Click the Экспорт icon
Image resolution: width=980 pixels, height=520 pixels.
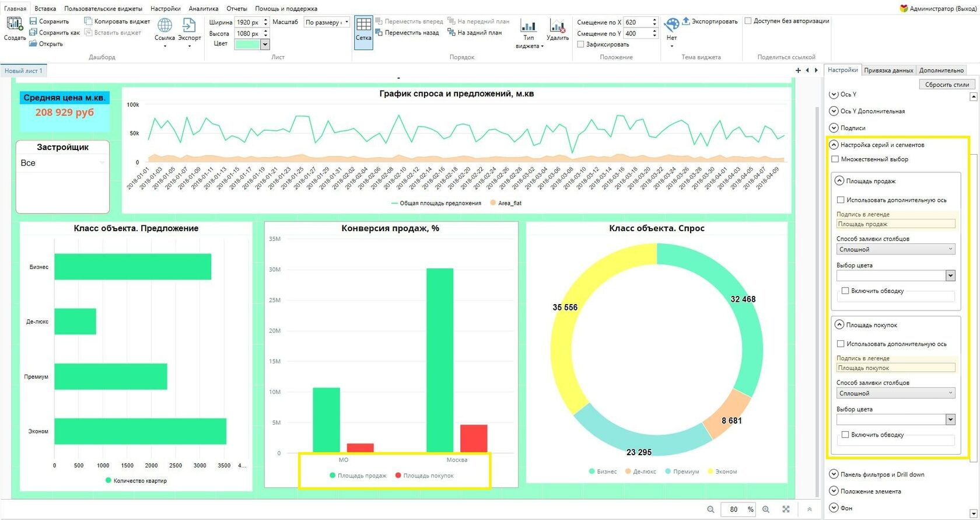pos(189,25)
